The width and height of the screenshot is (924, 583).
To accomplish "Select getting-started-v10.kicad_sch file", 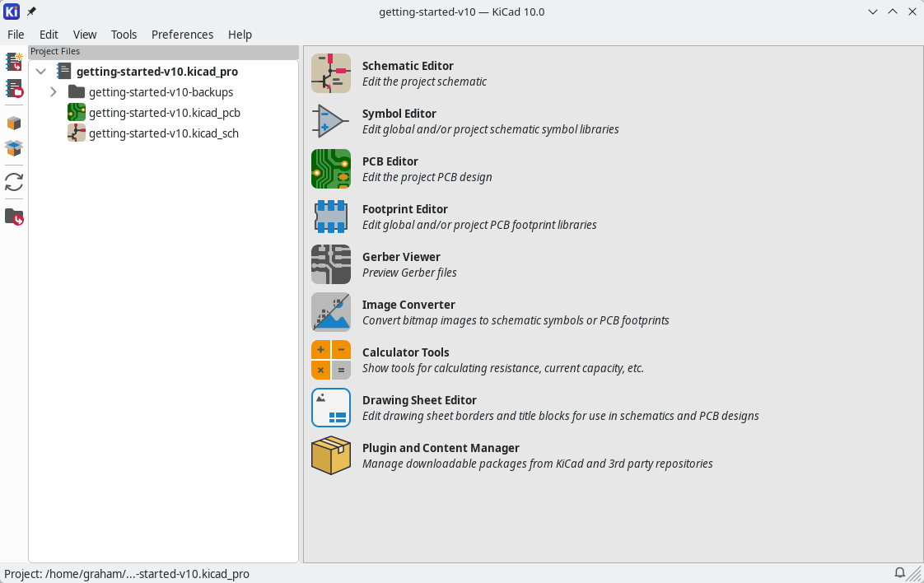I will point(163,133).
